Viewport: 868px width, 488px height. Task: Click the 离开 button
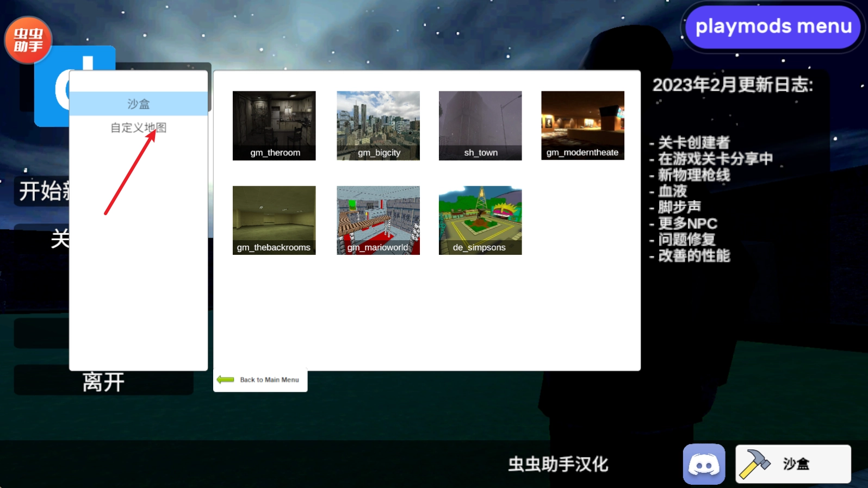coord(103,382)
